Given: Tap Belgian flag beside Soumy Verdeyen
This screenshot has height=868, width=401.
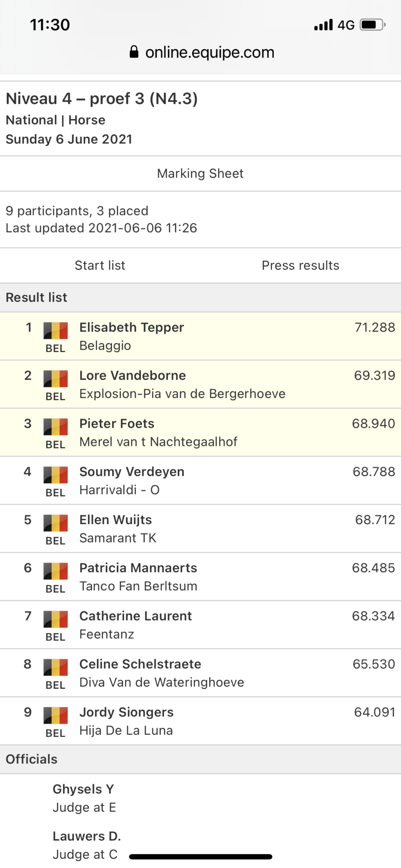Looking at the screenshot, I should pos(56,475).
